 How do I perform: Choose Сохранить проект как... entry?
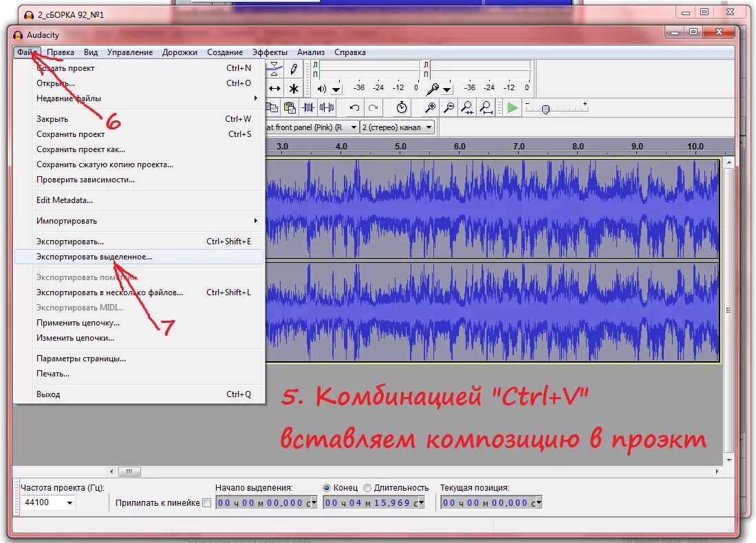(x=140, y=149)
